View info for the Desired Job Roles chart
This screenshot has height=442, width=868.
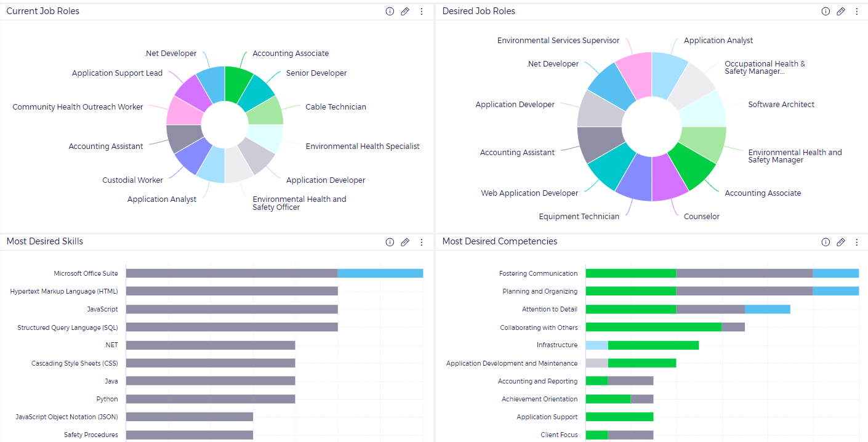pyautogui.click(x=826, y=10)
